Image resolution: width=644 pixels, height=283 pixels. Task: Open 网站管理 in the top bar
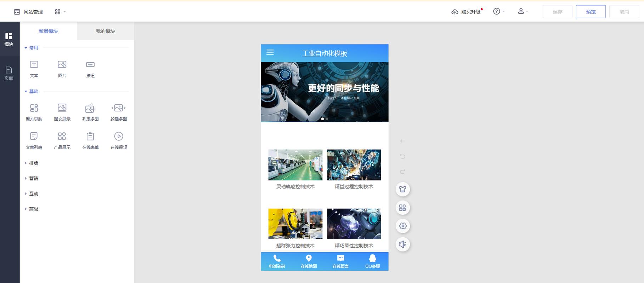click(x=28, y=12)
